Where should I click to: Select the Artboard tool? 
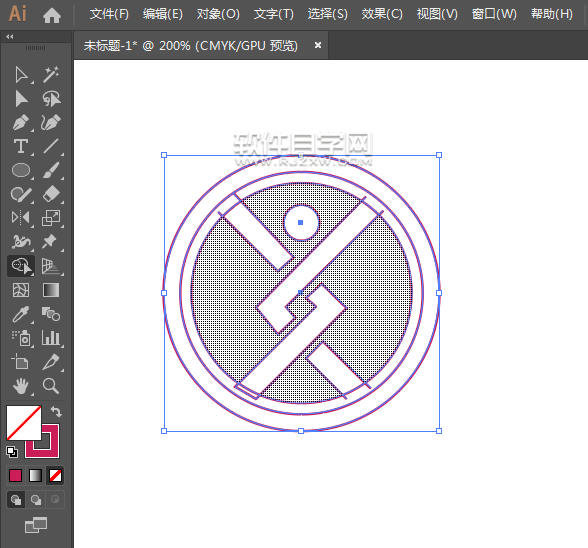coord(20,362)
